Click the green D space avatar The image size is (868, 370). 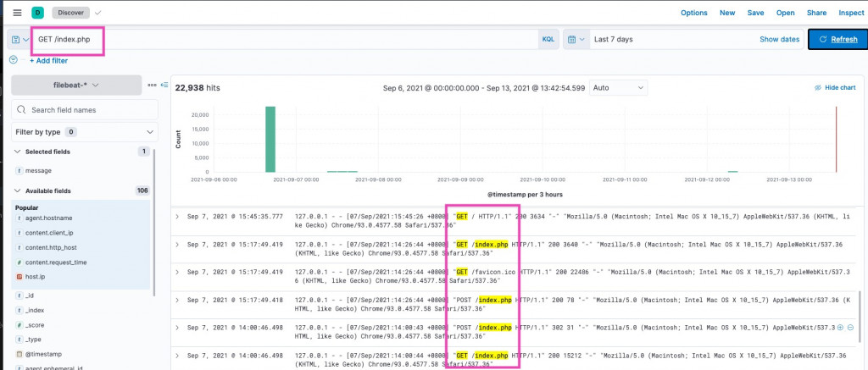[37, 13]
